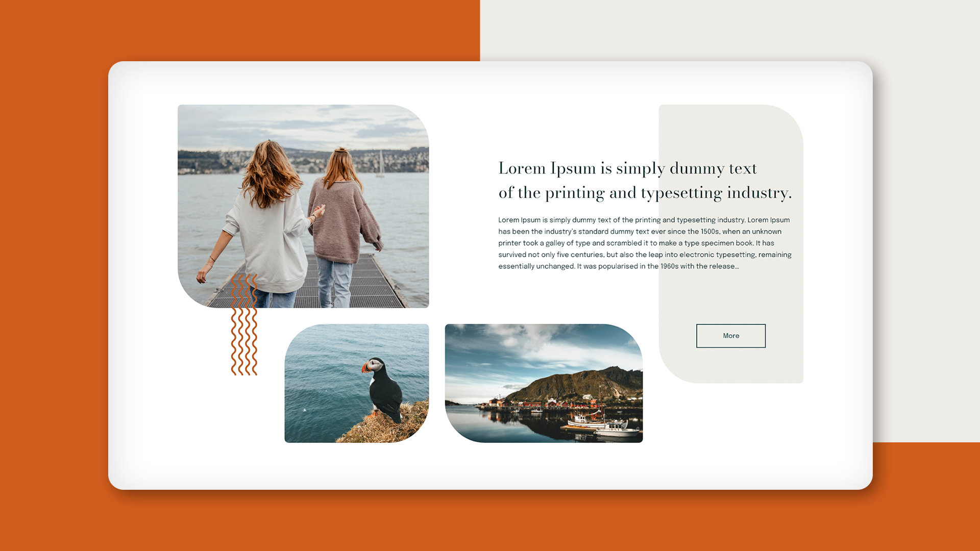Click the orange background strip below the card

490,520
